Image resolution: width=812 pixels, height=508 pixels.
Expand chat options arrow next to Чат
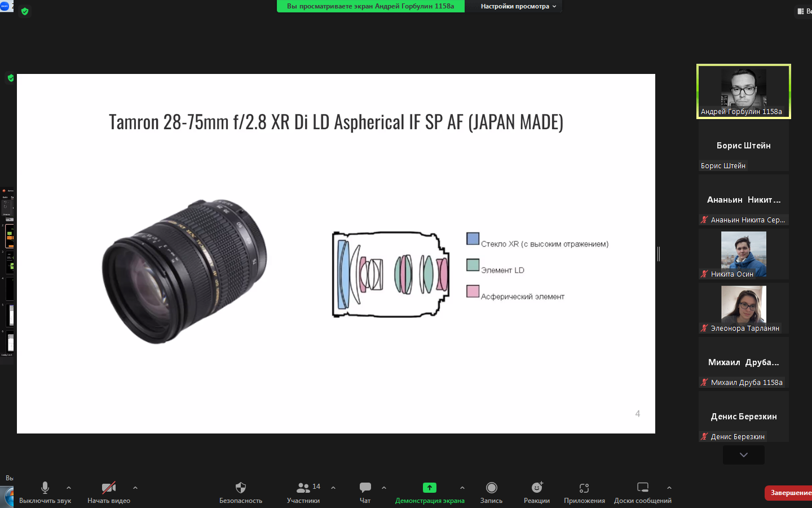click(x=384, y=488)
